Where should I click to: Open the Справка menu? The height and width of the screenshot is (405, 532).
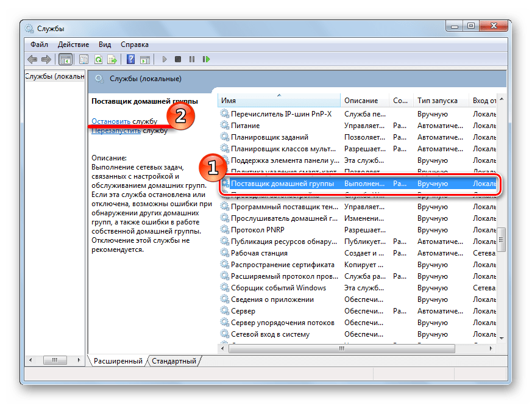click(x=134, y=45)
